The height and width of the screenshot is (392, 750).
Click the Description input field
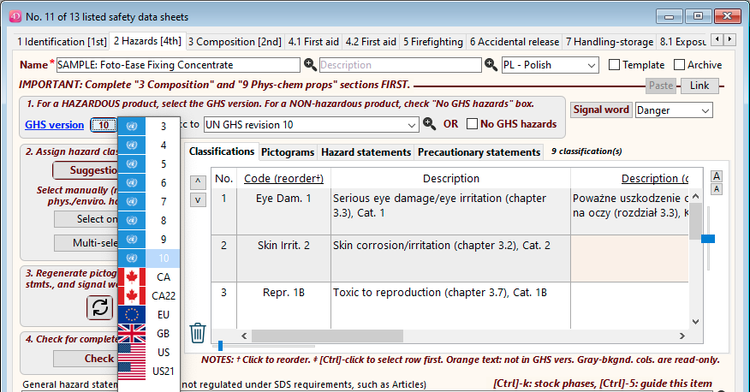(x=400, y=65)
